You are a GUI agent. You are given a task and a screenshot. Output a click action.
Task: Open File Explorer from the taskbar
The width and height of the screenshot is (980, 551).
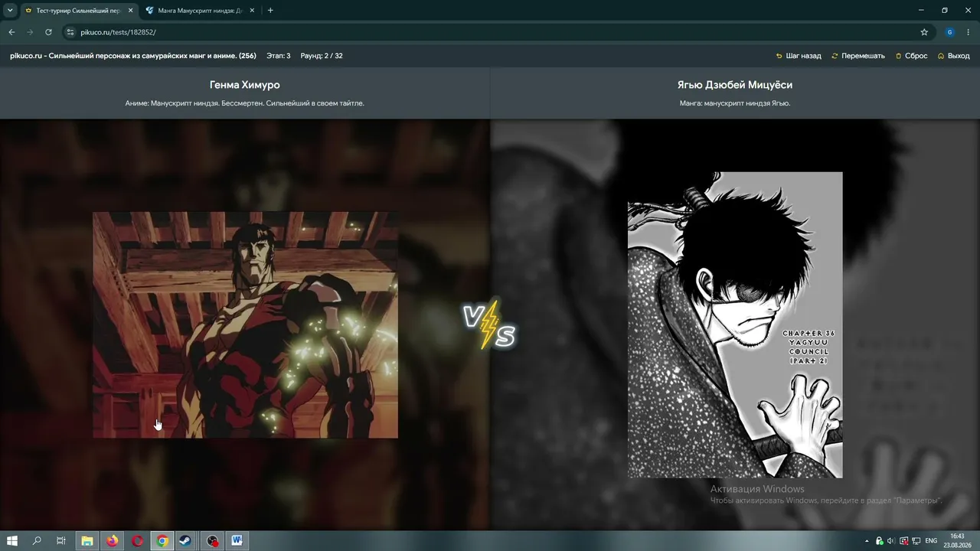87,541
